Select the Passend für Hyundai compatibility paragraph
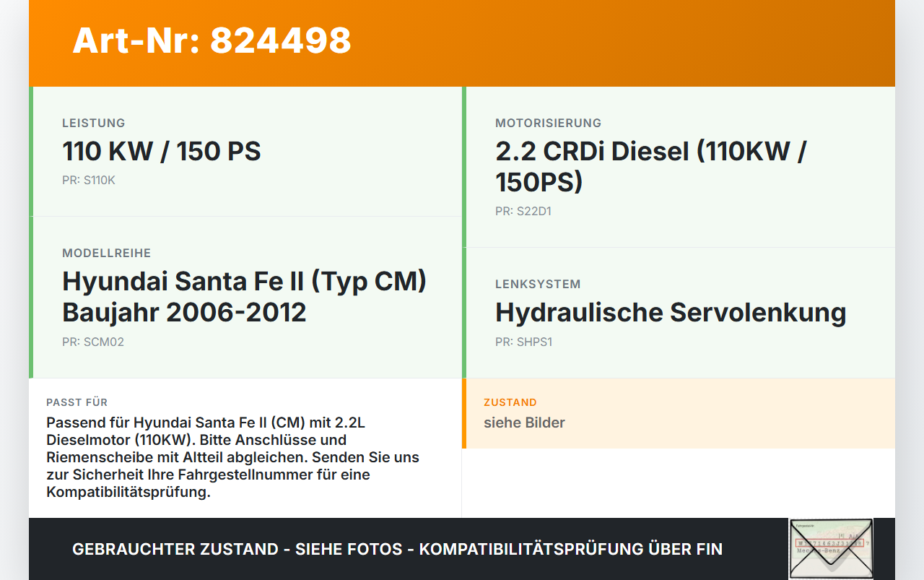Screen dimensions: 924x580 [x=233, y=457]
